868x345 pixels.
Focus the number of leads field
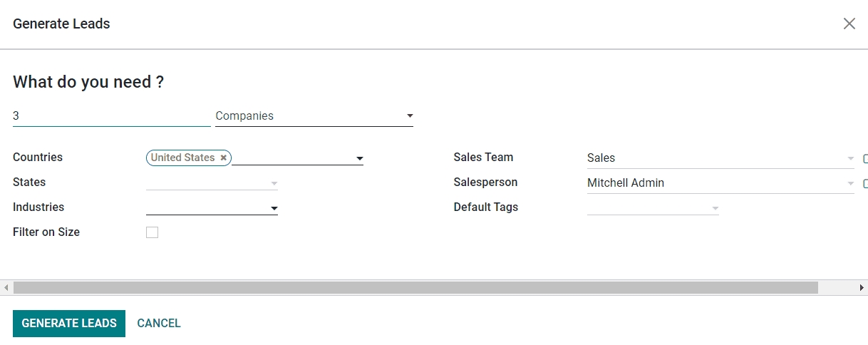(x=111, y=115)
